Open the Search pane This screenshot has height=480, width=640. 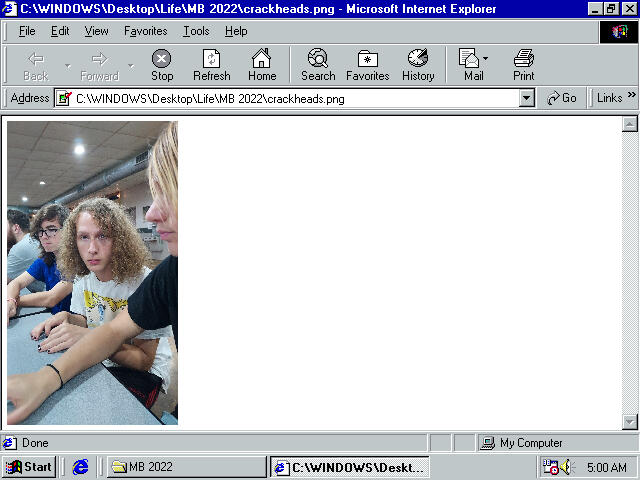pyautogui.click(x=318, y=64)
